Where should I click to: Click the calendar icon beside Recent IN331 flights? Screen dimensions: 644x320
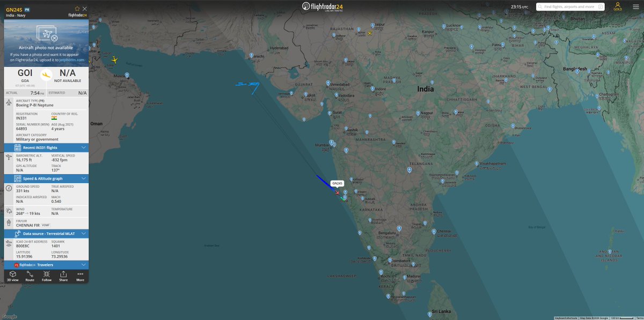[x=18, y=147]
